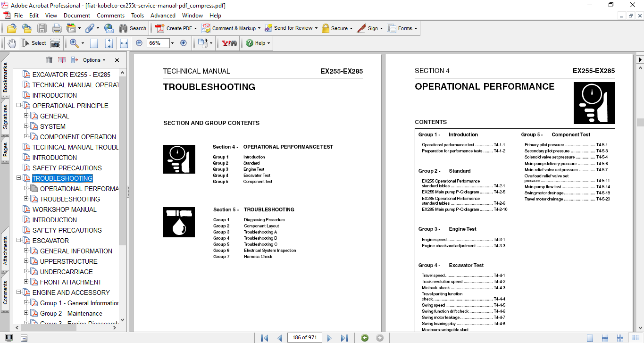This screenshot has height=343, width=644.
Task: Switch to Single Page layout
Action: click(x=590, y=338)
